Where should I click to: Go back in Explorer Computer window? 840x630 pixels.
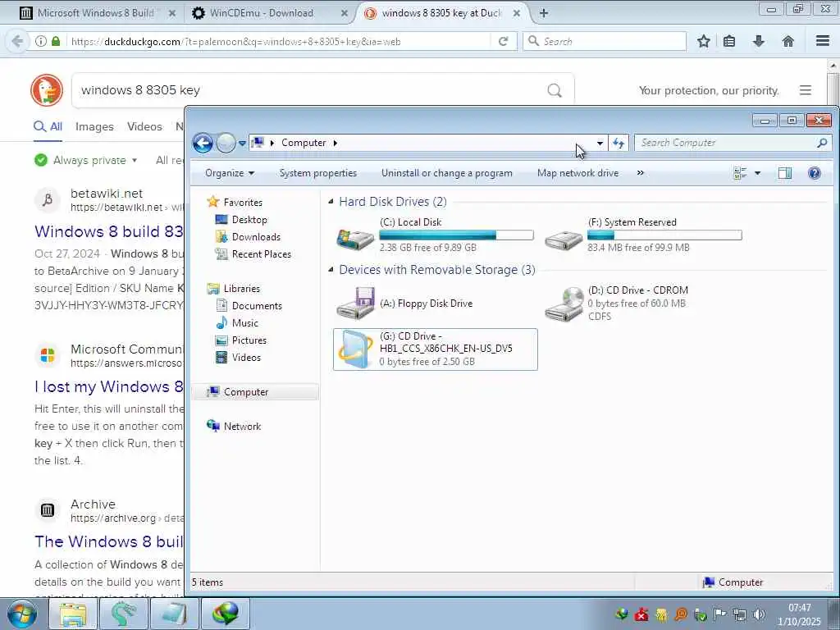pyautogui.click(x=203, y=143)
